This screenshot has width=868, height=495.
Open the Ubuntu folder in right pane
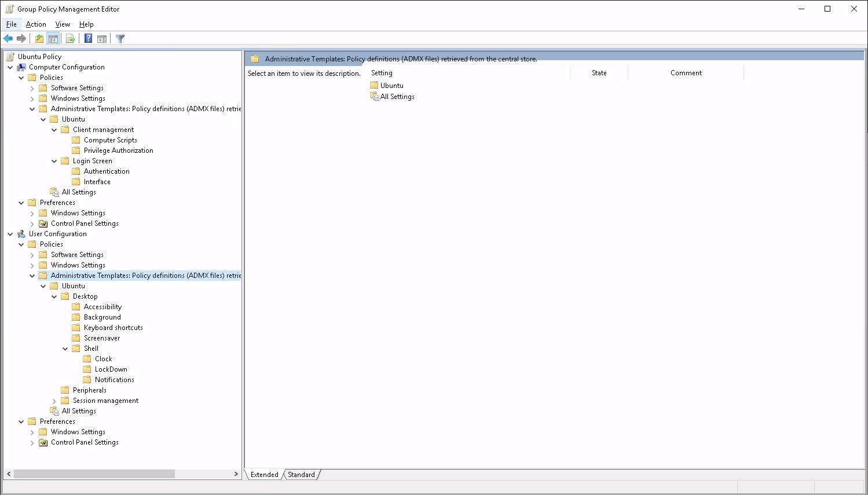pos(392,86)
